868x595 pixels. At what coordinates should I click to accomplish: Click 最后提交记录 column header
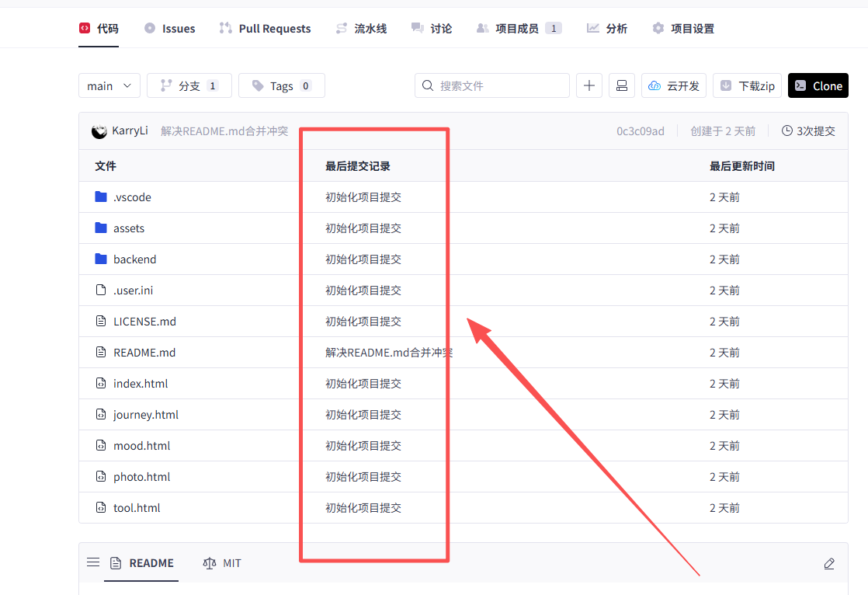(x=358, y=165)
